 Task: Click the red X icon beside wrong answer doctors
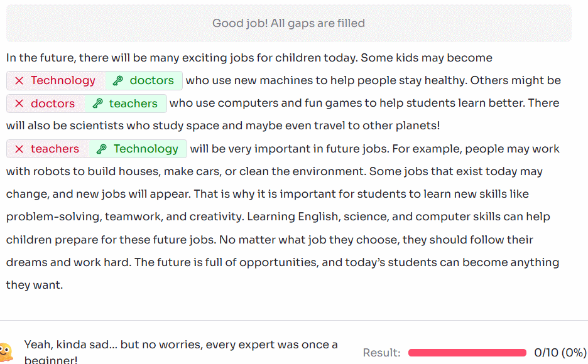(19, 104)
